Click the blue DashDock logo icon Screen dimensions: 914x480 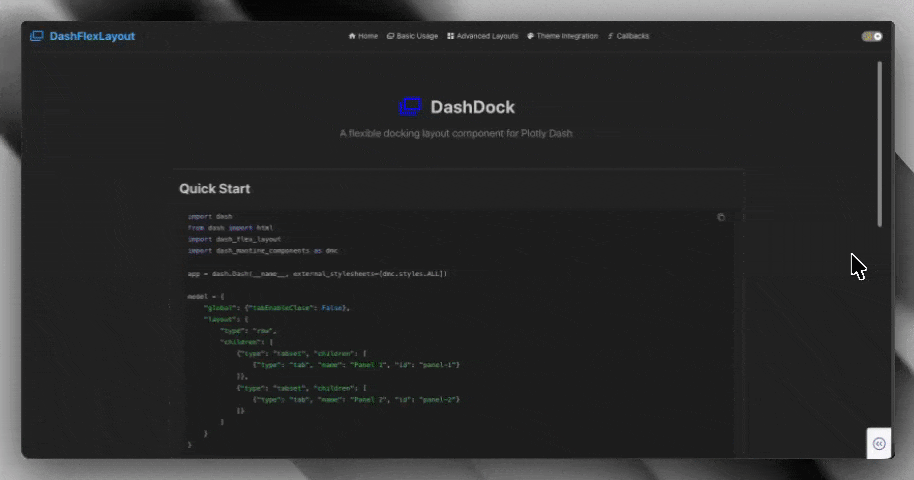(410, 107)
